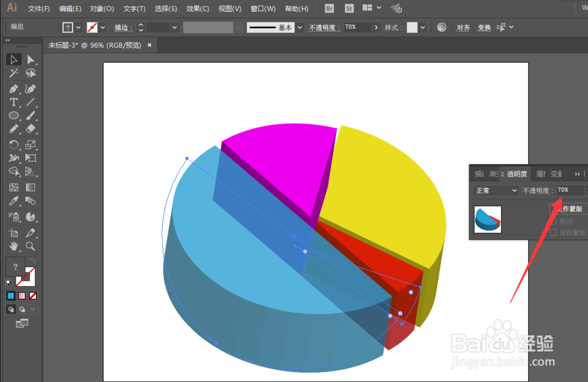Screen dimensions: 588x382
Task: Open Adobe Bridge via Br icon
Action: (329, 8)
